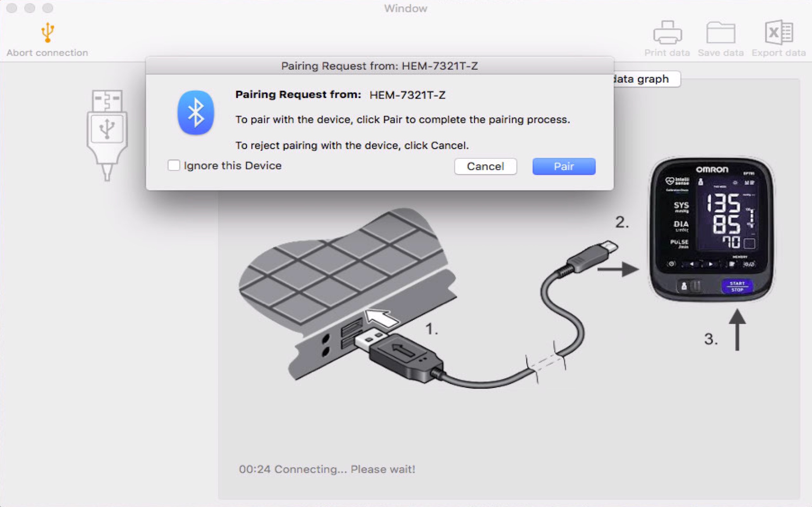Click the Connecting... Please wait status text
The width and height of the screenshot is (812, 507).
point(327,469)
